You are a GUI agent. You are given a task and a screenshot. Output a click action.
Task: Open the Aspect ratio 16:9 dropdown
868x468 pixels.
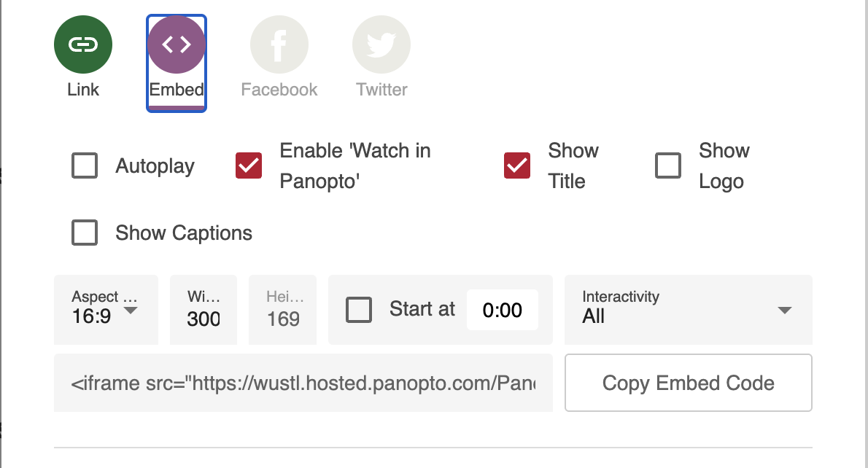point(106,310)
